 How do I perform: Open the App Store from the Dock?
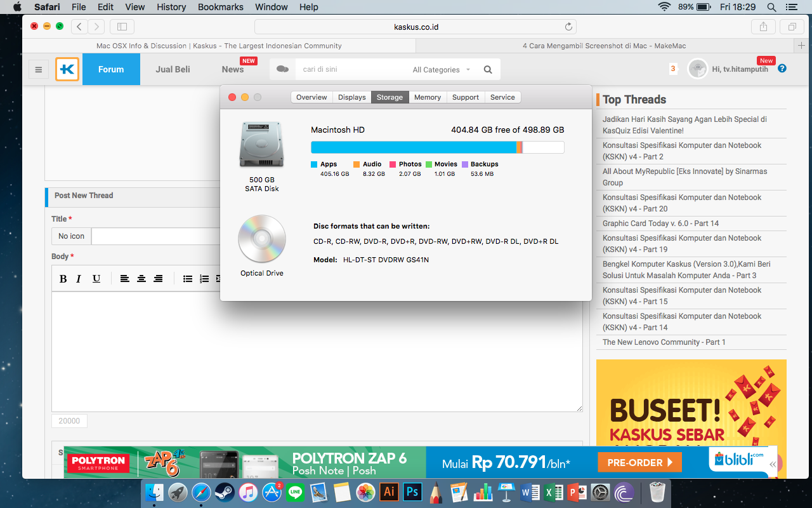coord(272,492)
